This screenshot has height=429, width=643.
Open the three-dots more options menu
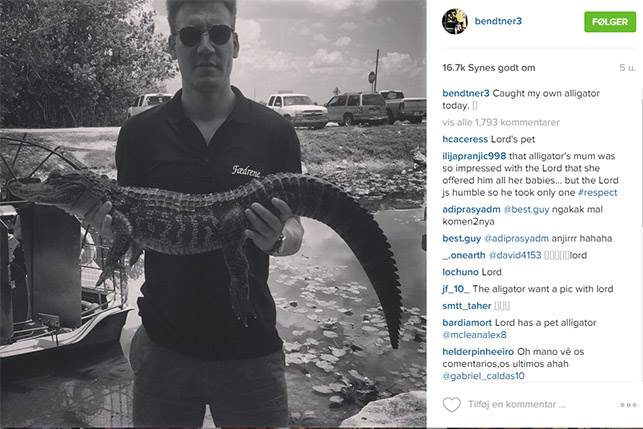[x=628, y=405]
